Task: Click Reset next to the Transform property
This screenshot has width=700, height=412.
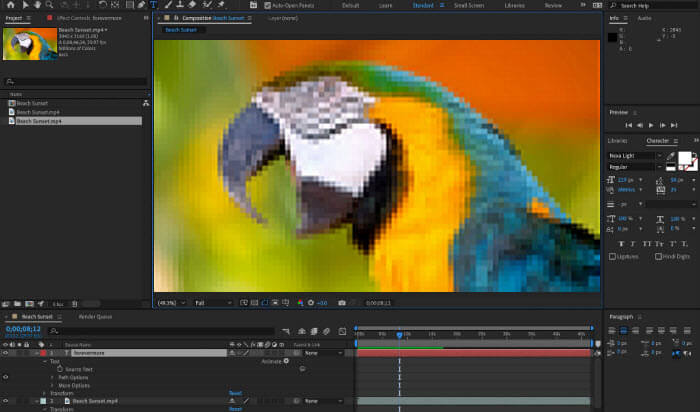Action: [236, 393]
